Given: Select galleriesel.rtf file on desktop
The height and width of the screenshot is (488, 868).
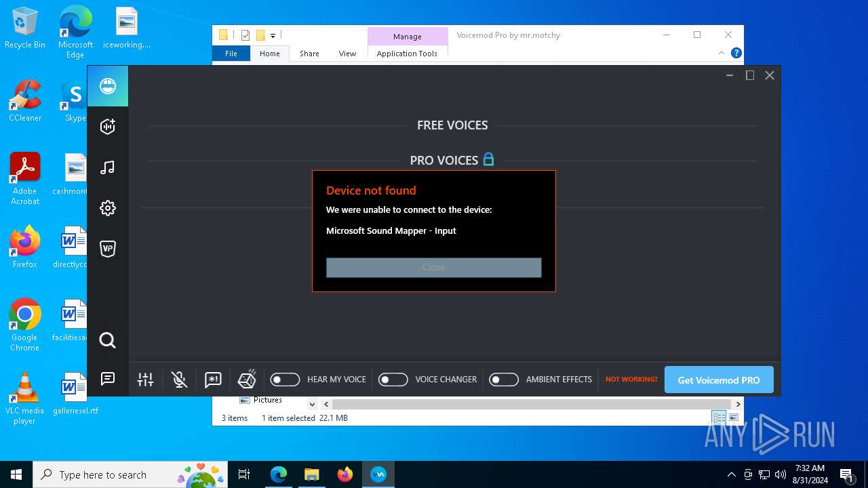Looking at the screenshot, I should (75, 394).
